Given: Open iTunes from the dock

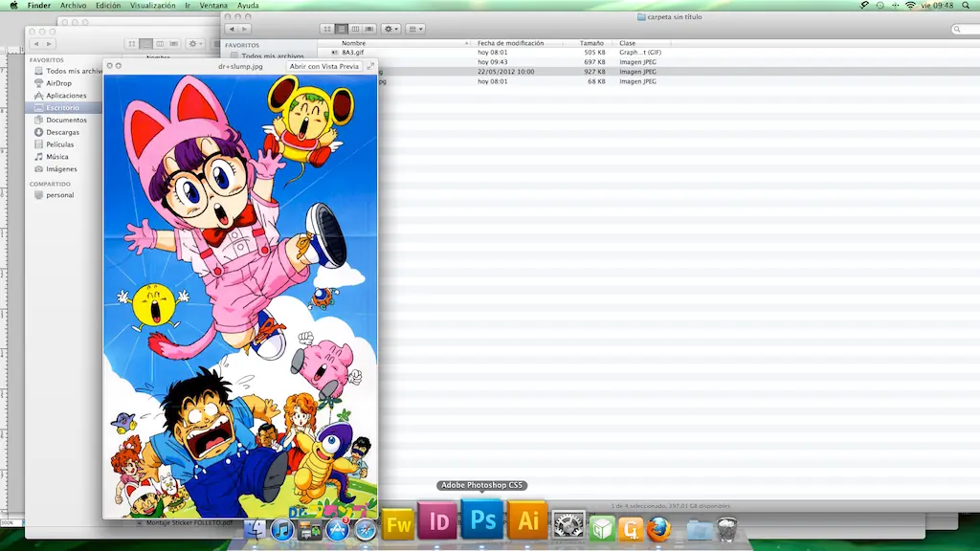Looking at the screenshot, I should tap(282, 530).
